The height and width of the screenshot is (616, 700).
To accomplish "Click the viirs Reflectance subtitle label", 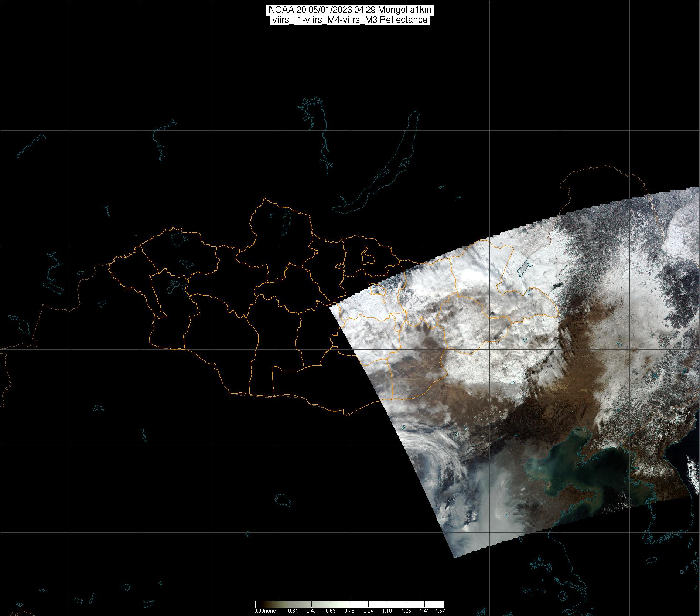I will (349, 20).
